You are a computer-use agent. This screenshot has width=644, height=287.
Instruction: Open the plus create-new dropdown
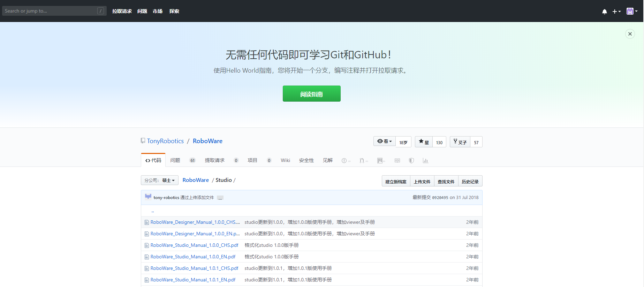click(616, 12)
